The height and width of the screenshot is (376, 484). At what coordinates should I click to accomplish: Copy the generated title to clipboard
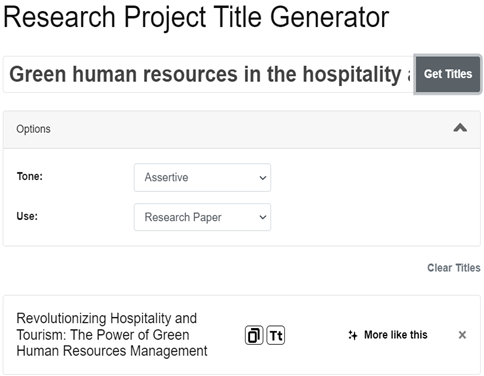click(x=254, y=335)
